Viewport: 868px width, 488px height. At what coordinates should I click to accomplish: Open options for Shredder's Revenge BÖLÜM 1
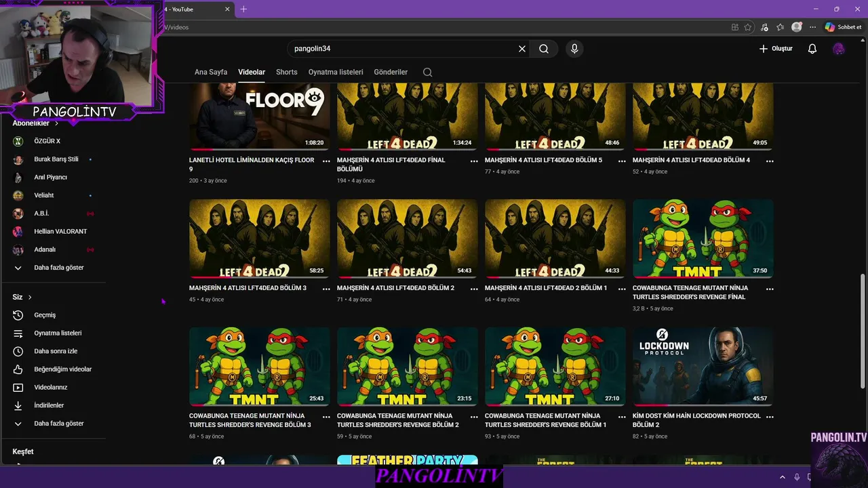click(622, 417)
